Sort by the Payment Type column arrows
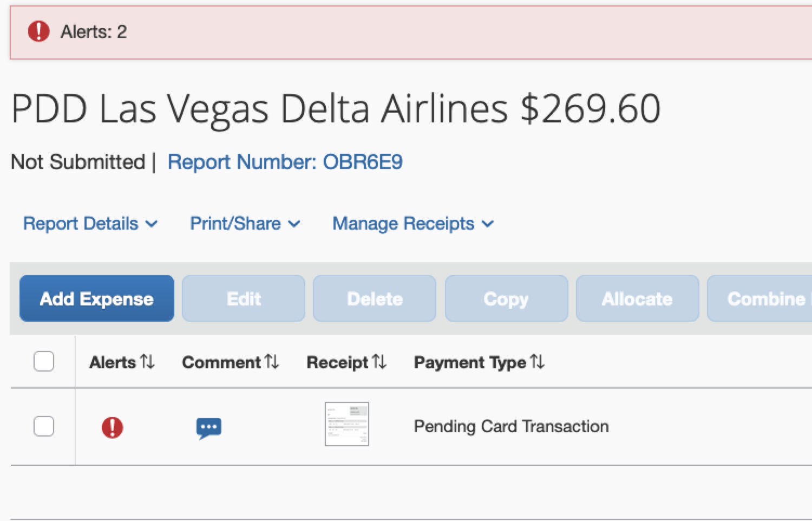 [537, 362]
